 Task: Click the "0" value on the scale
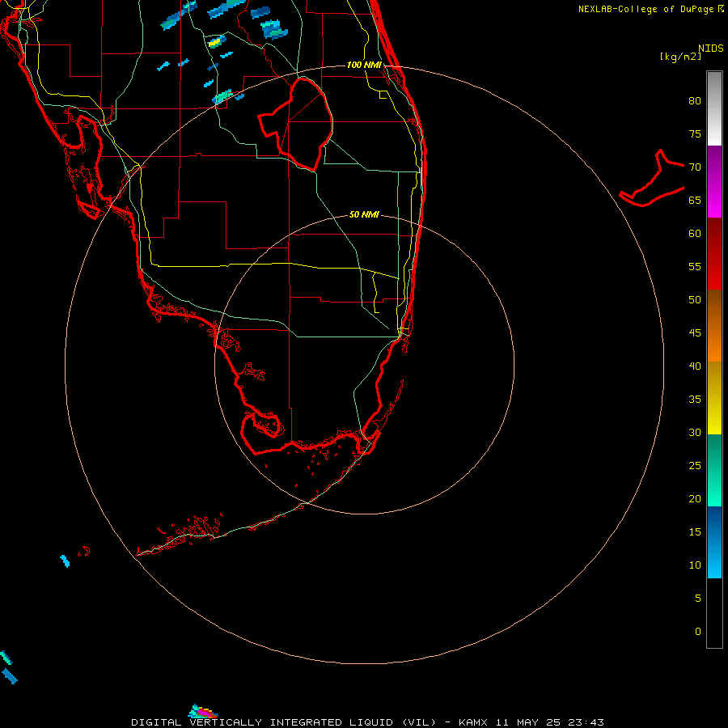click(x=697, y=632)
